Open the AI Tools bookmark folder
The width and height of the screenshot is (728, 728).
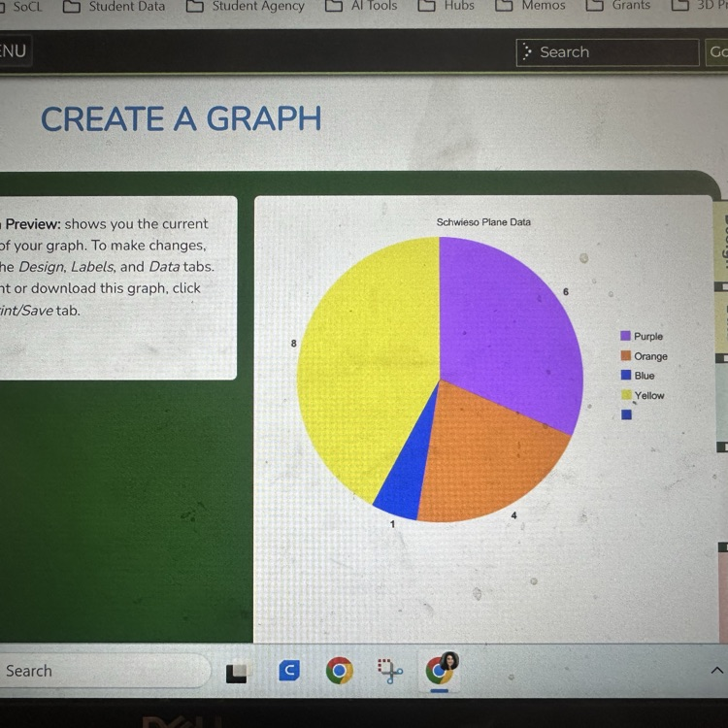tap(362, 7)
